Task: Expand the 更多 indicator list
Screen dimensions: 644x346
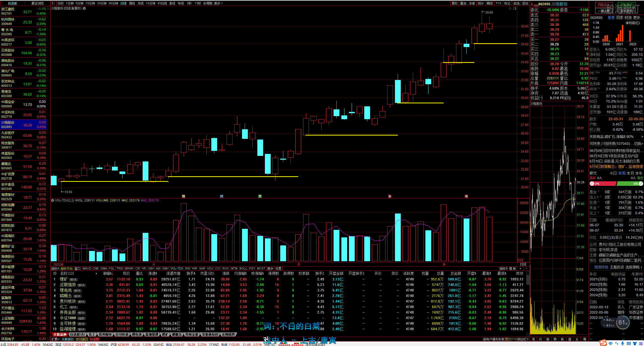Action: tap(270, 269)
